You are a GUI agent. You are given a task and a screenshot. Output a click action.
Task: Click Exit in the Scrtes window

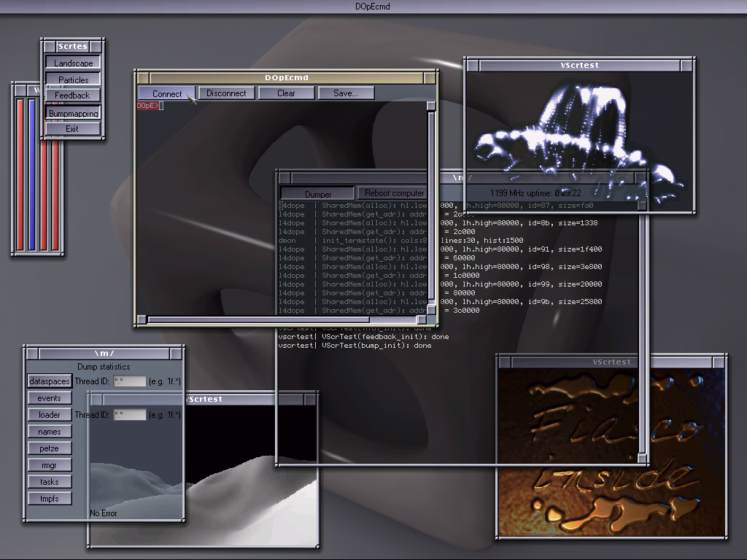point(72,129)
